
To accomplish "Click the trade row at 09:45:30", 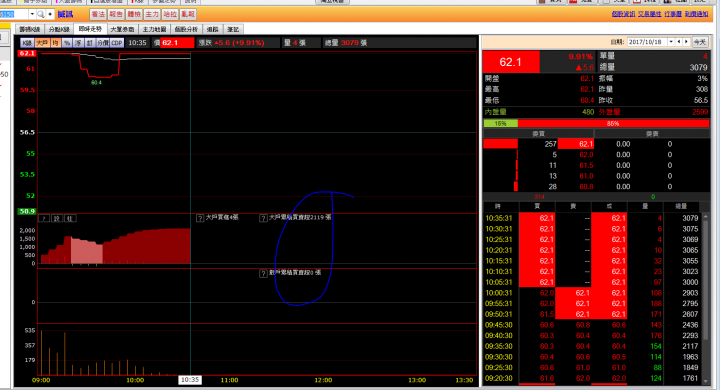I will (x=591, y=325).
